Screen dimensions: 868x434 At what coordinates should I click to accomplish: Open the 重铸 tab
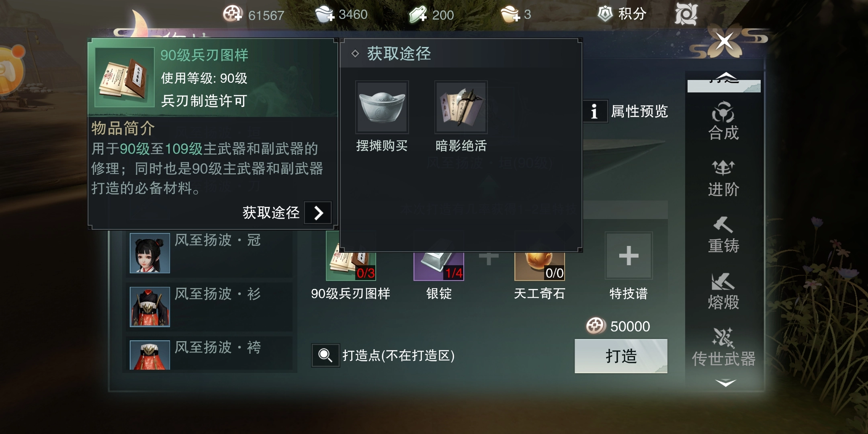click(723, 235)
